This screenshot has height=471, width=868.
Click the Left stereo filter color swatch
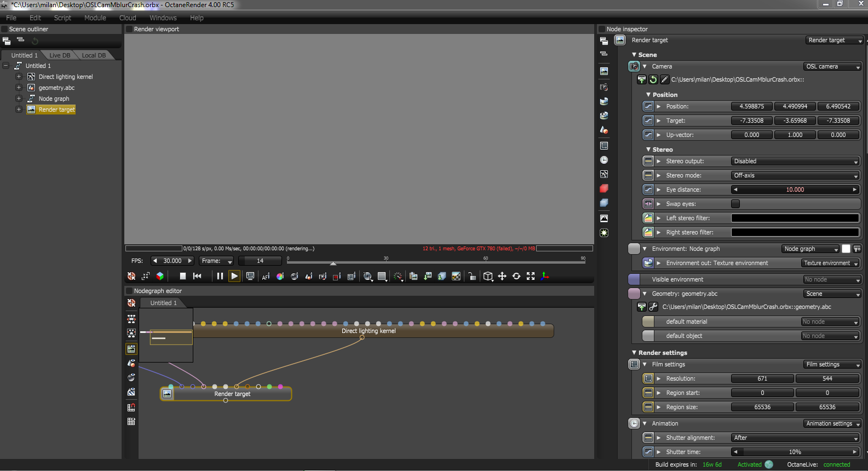pyautogui.click(x=795, y=218)
